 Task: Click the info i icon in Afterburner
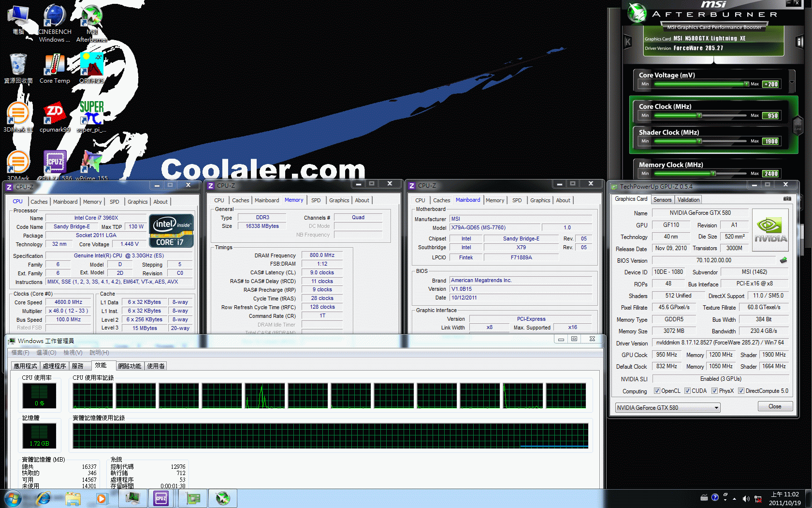pyautogui.click(x=799, y=42)
